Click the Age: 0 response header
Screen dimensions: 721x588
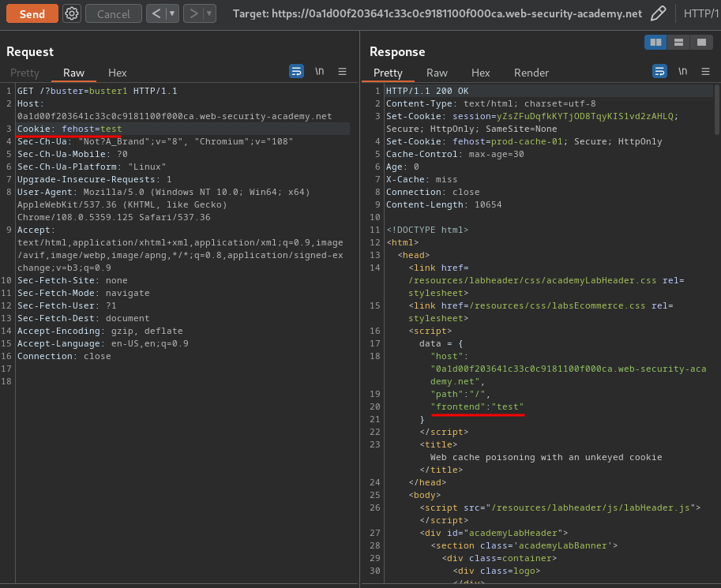402,167
